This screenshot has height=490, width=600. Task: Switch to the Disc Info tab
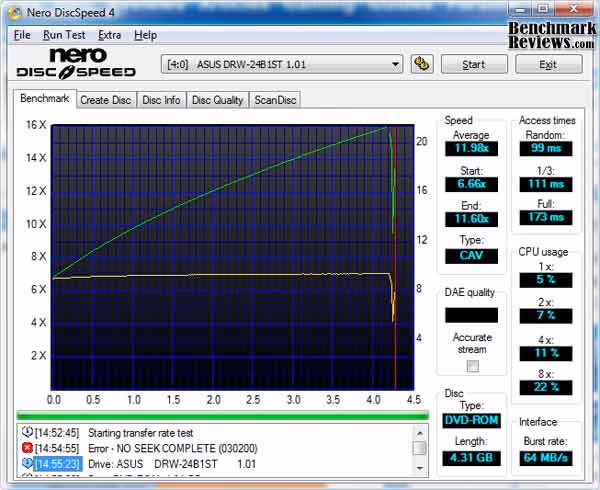coord(161,100)
